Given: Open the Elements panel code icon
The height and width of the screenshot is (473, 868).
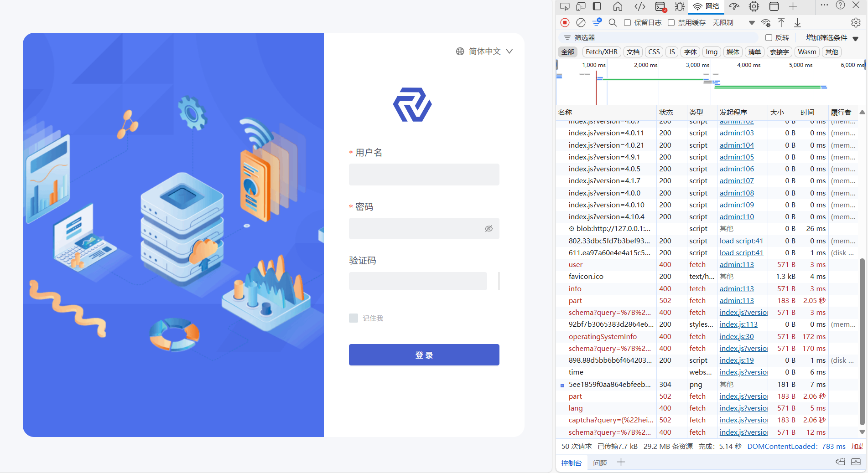Looking at the screenshot, I should point(640,6).
